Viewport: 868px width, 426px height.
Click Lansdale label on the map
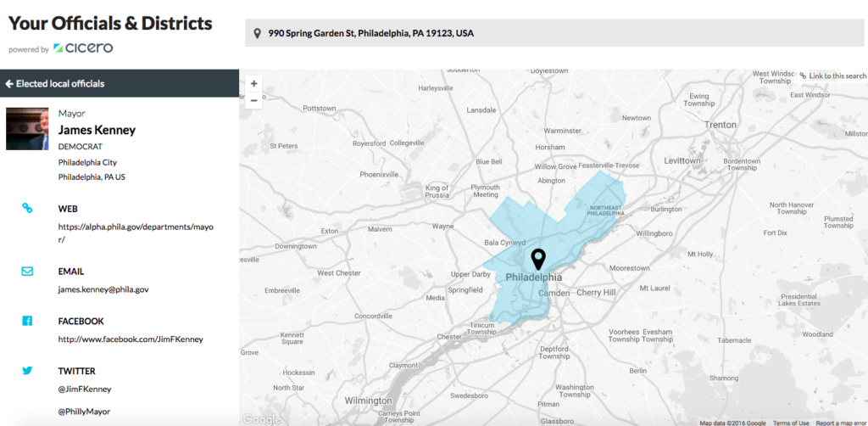pyautogui.click(x=481, y=110)
